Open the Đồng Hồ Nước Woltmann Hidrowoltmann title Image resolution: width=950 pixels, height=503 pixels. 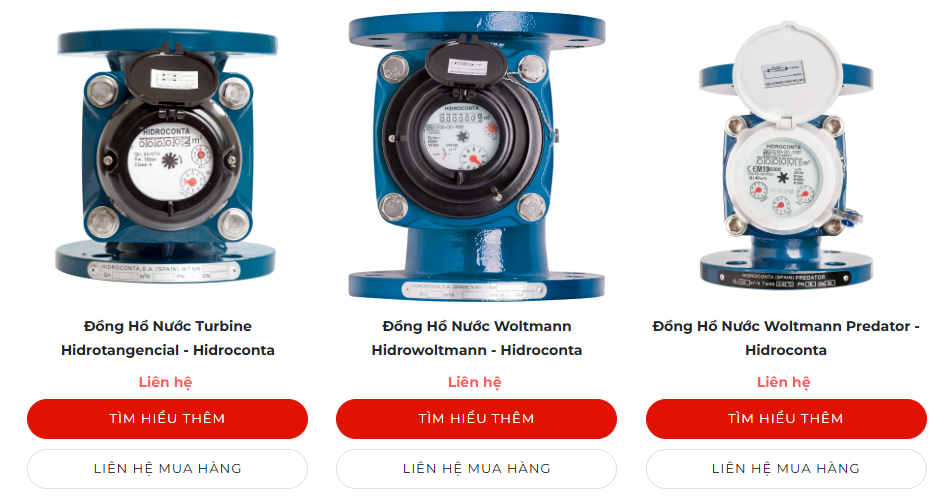[477, 338]
